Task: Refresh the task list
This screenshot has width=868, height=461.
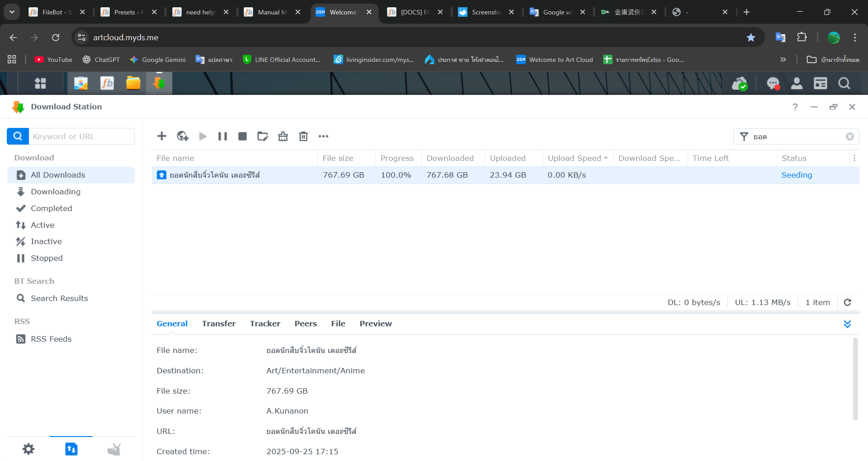Action: 848,302
